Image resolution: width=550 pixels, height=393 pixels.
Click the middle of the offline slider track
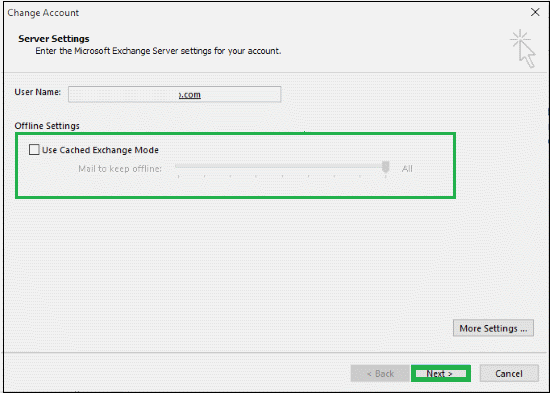tap(282, 166)
